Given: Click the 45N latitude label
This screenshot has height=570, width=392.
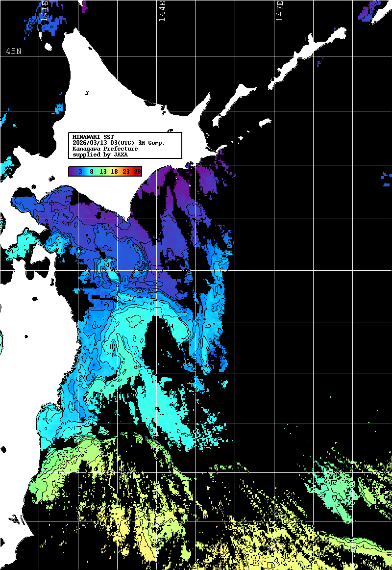Looking at the screenshot, I should point(13,51).
